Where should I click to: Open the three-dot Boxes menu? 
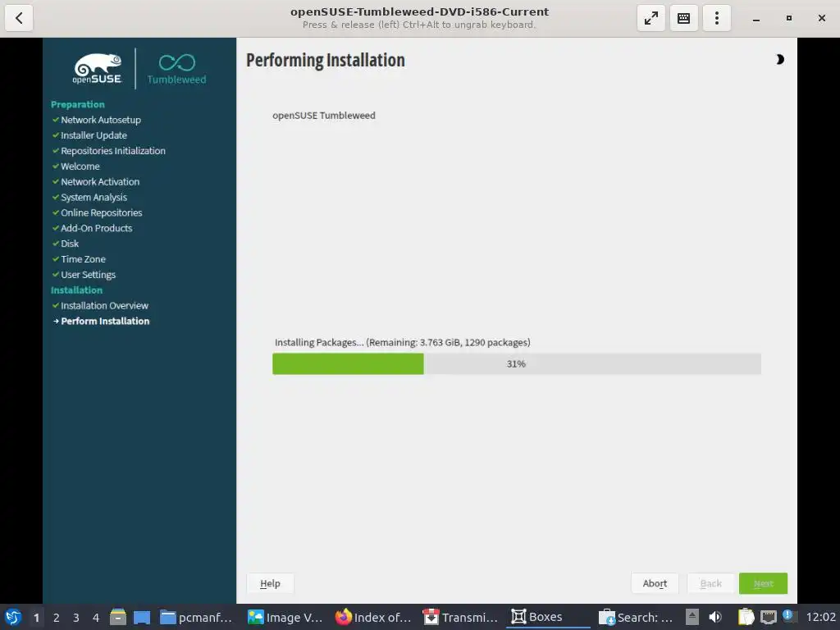tap(716, 18)
